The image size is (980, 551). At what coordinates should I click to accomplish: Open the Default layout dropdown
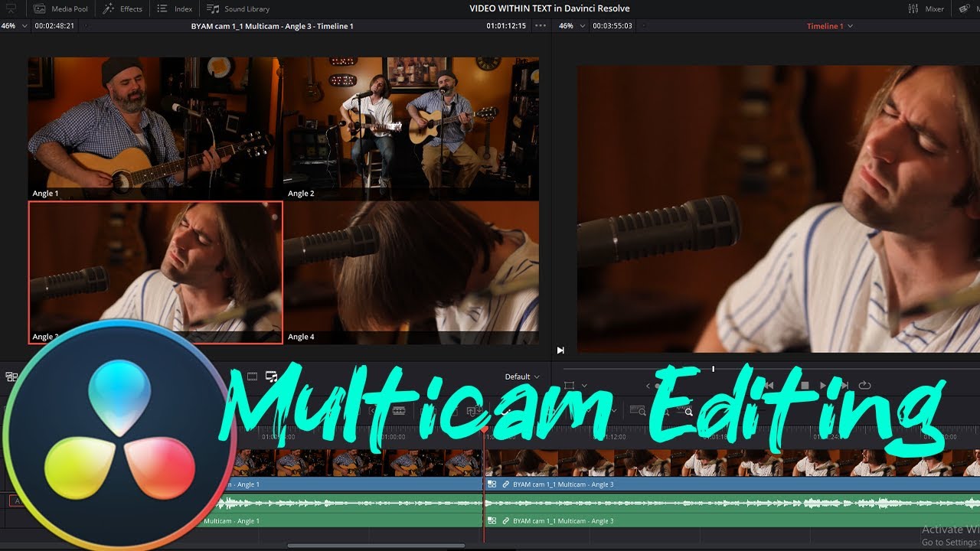(522, 377)
